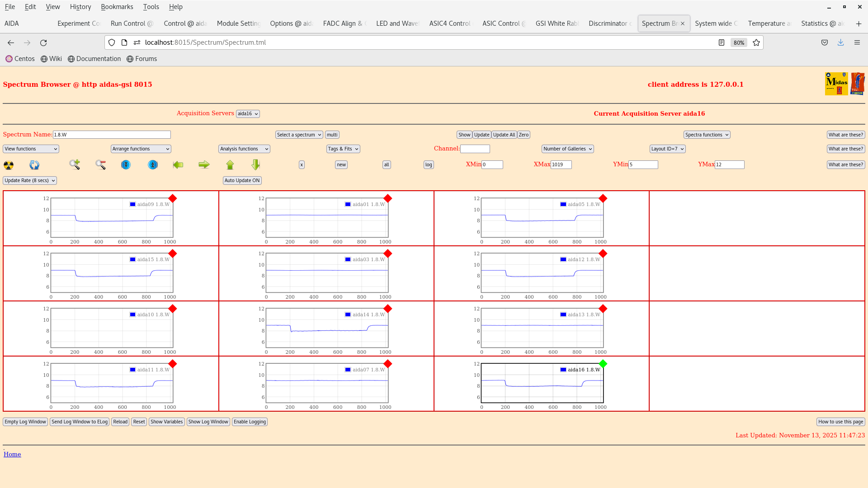The width and height of the screenshot is (868, 488).
Task: Click the green left arrow to go back
Action: point(178,165)
